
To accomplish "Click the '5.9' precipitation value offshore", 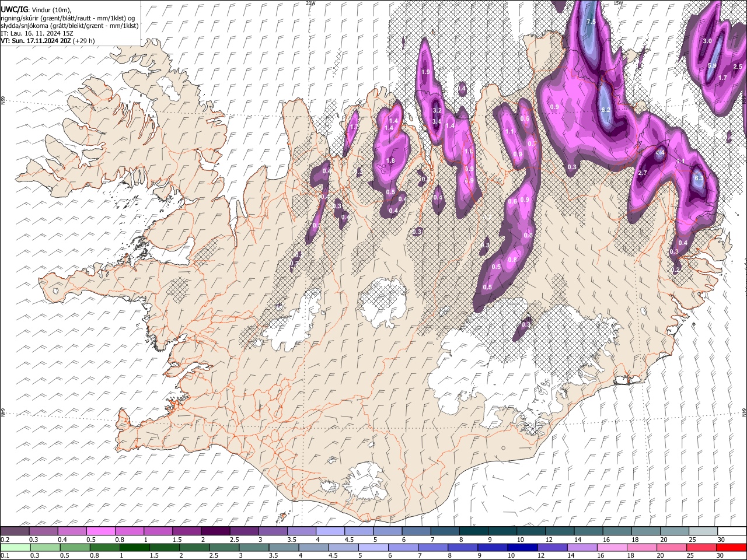I will point(712,65).
